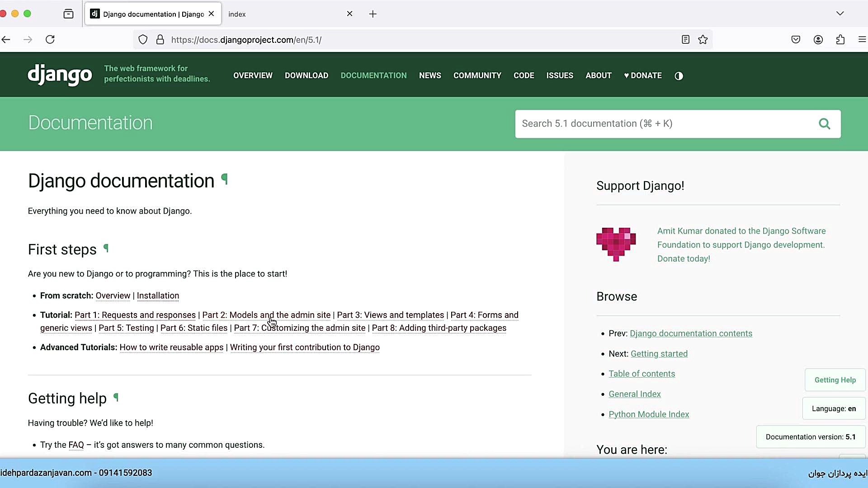868x488 pixels.
Task: Toggle reader view icon in address bar
Action: (x=685, y=40)
